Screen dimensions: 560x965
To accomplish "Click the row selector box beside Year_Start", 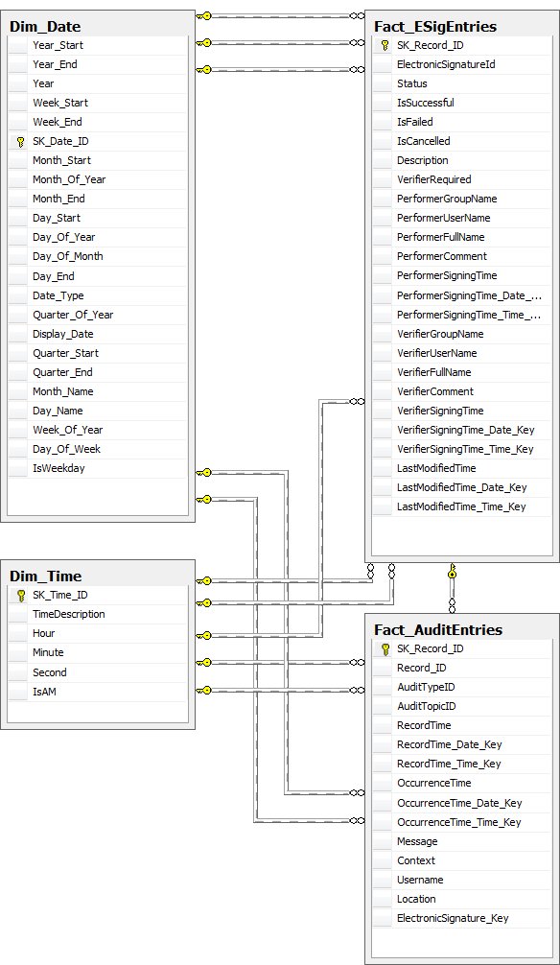I will pyautogui.click(x=18, y=45).
